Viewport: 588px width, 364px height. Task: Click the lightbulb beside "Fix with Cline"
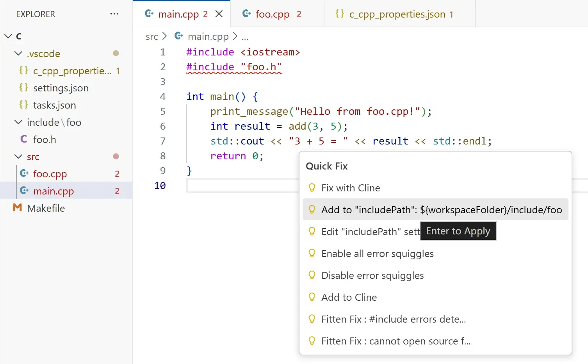coord(312,187)
